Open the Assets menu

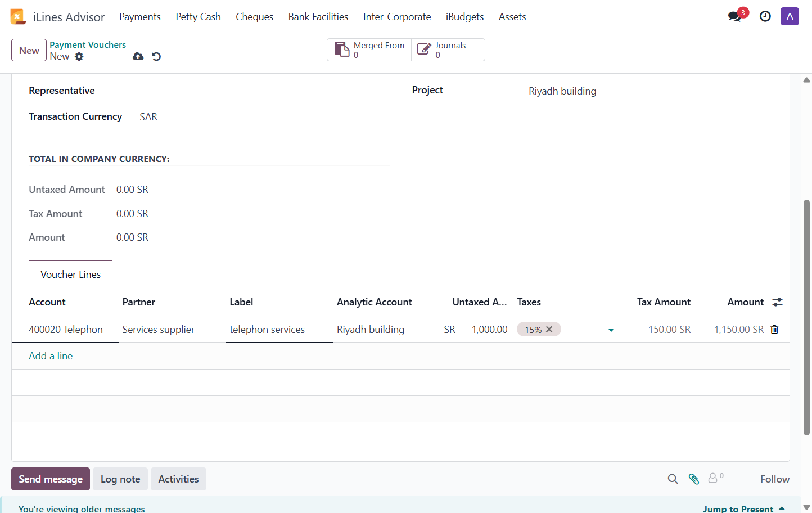[512, 17]
